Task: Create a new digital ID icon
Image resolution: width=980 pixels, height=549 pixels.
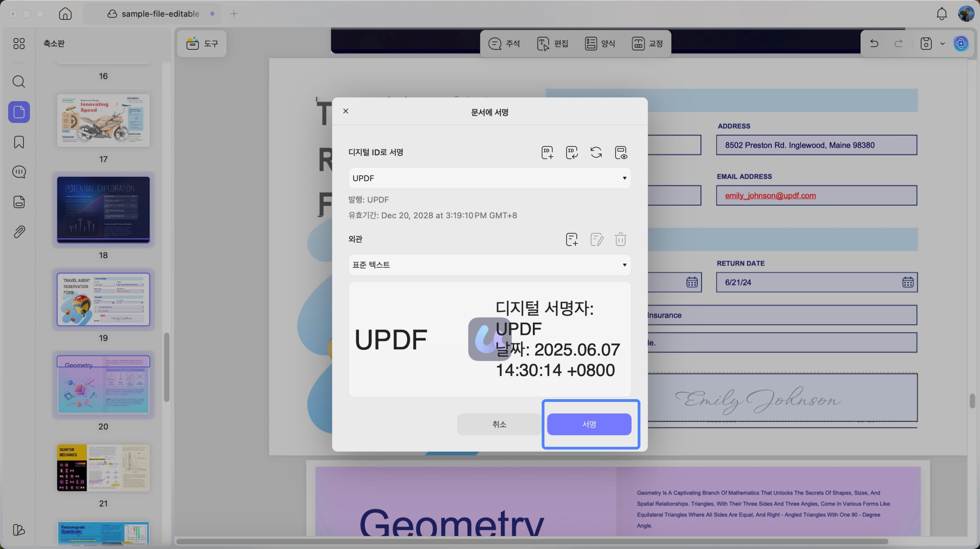Action: (x=547, y=152)
